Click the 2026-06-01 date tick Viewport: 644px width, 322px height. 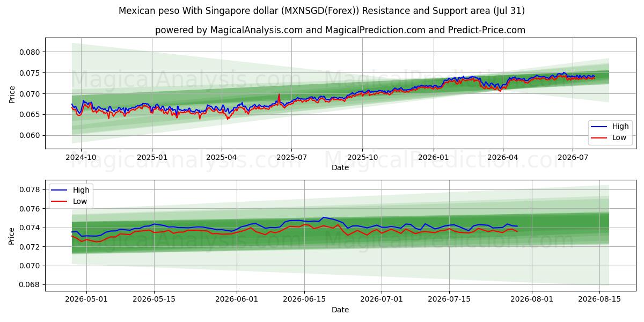[x=237, y=299]
